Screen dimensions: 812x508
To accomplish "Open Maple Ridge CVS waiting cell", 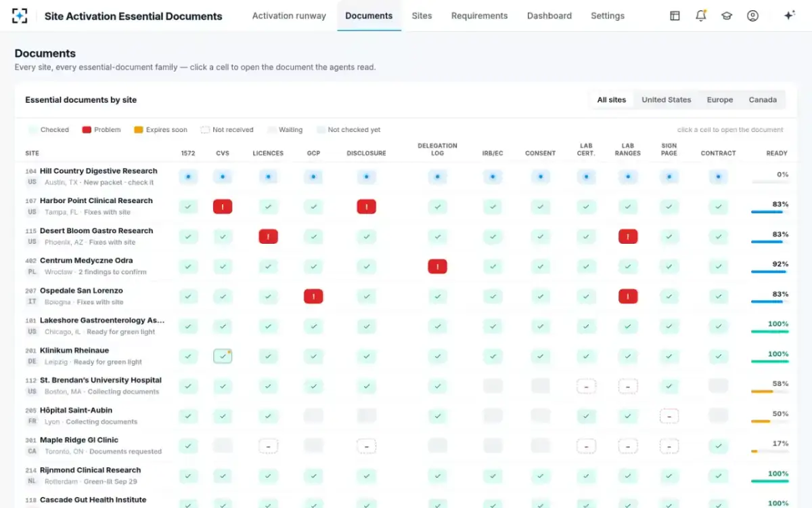I will click(223, 446).
